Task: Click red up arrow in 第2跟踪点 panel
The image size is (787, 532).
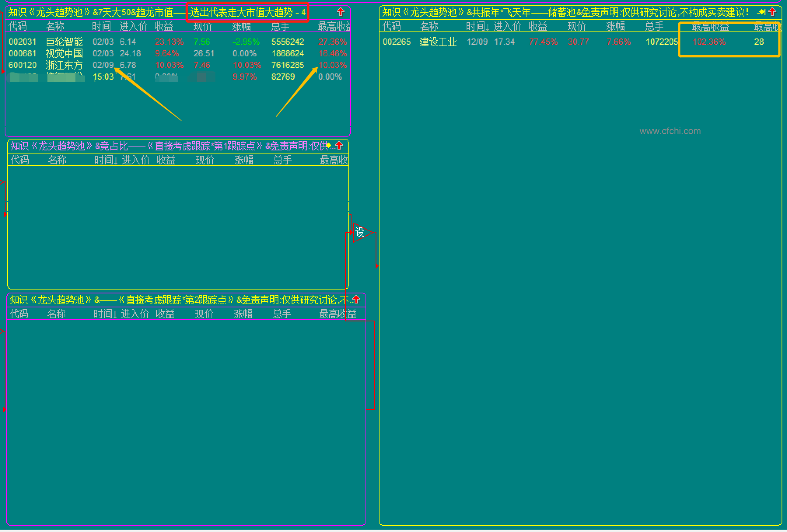Action: tap(356, 299)
